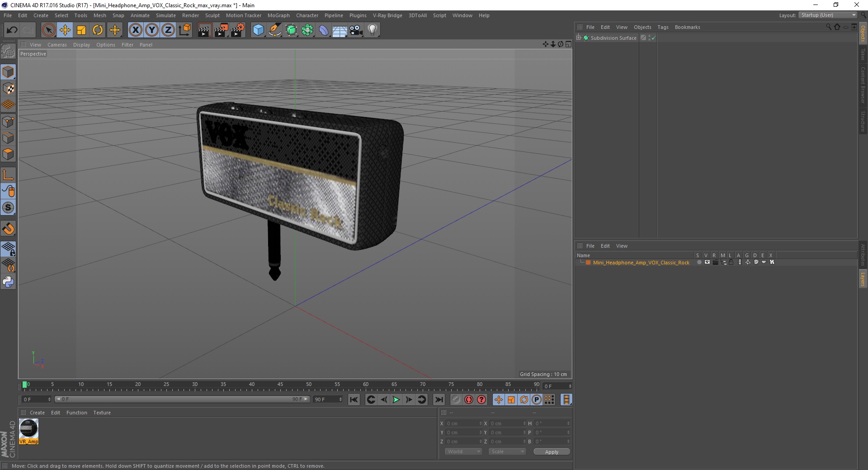Play the animation forwards
The width and height of the screenshot is (868, 470).
(396, 399)
